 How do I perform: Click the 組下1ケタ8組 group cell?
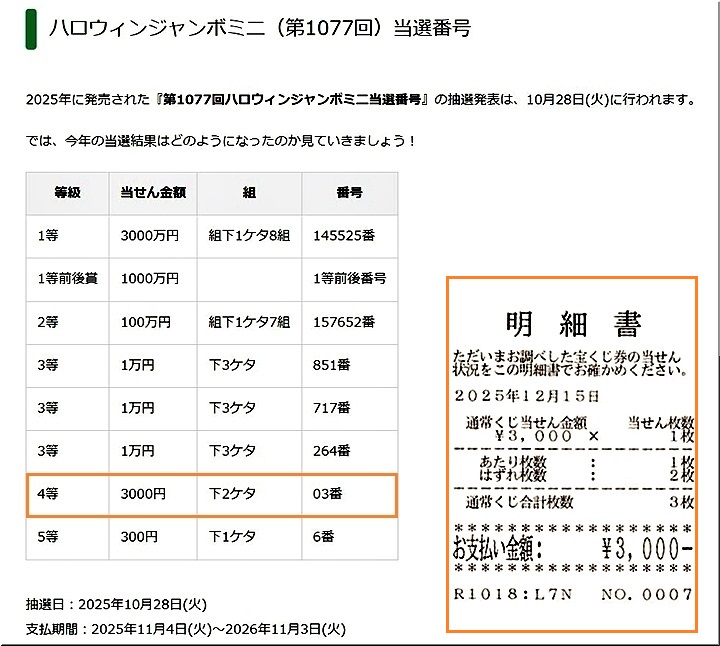click(248, 237)
